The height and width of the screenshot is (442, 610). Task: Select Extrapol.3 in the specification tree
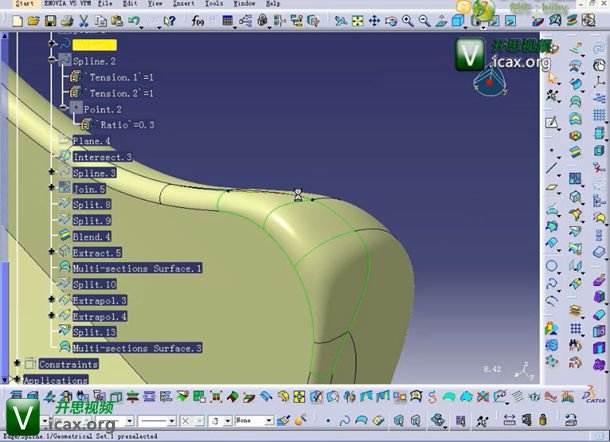[99, 300]
